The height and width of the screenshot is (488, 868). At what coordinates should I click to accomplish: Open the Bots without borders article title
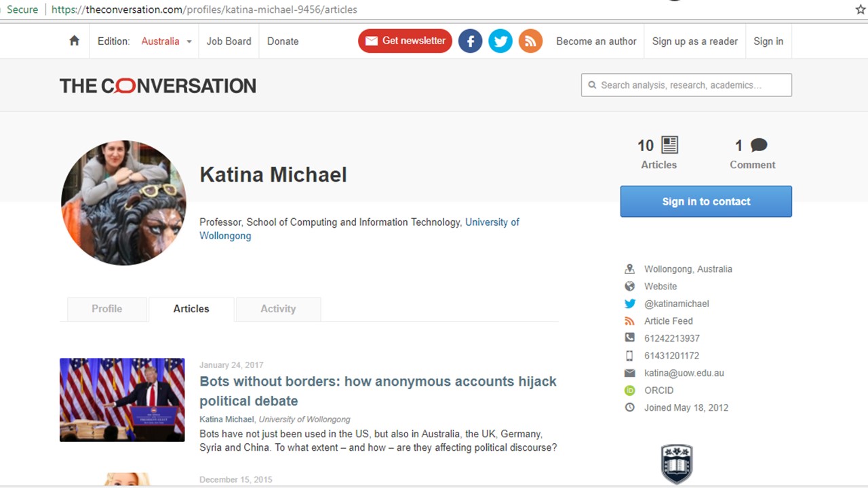[378, 391]
